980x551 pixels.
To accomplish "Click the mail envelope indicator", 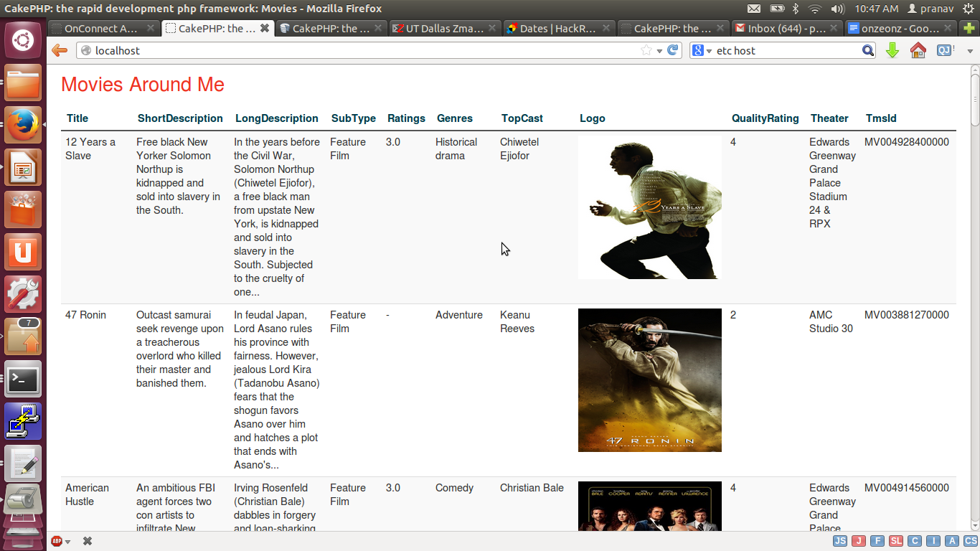I will point(753,9).
